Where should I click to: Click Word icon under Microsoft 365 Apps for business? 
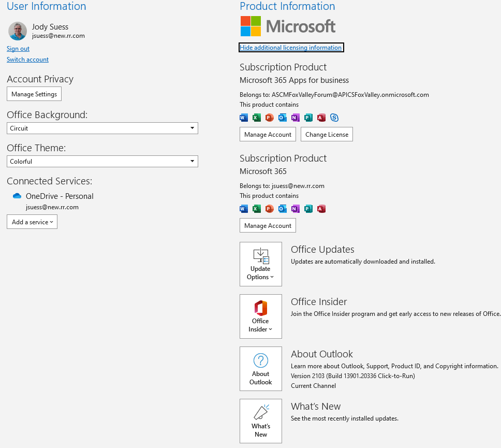tap(243, 118)
